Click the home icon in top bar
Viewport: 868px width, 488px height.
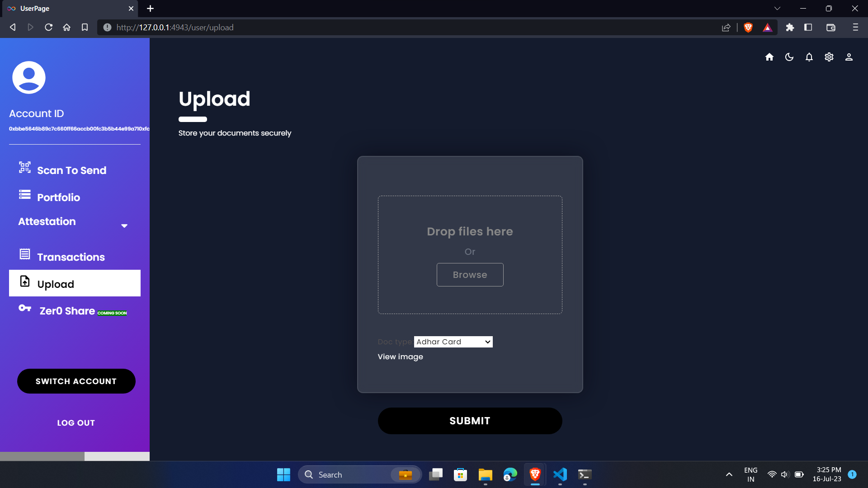769,57
